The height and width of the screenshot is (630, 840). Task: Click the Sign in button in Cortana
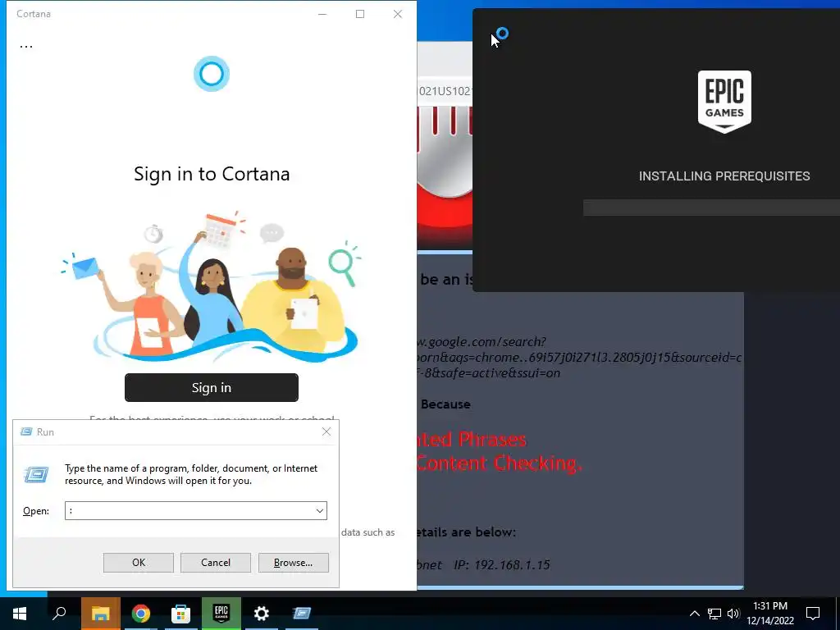click(212, 387)
